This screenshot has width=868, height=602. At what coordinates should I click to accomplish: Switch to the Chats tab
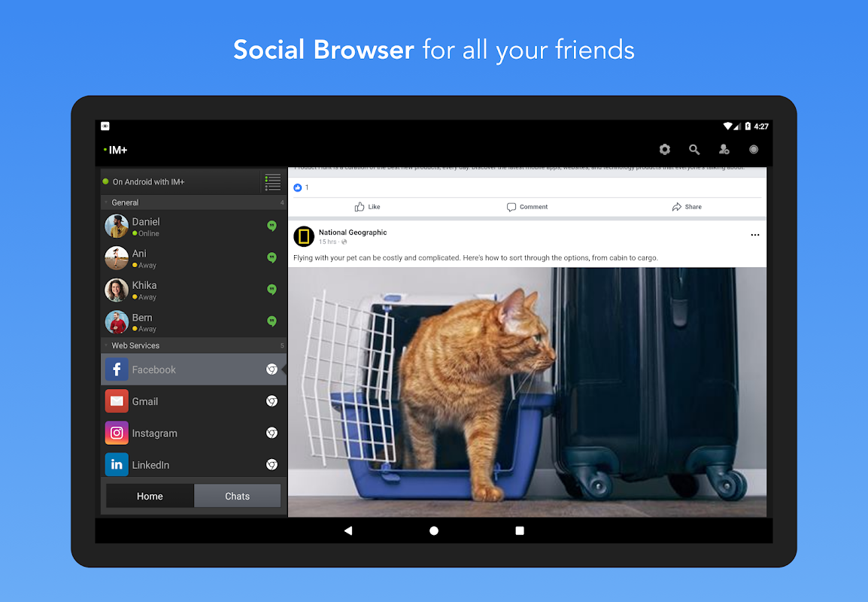(238, 496)
